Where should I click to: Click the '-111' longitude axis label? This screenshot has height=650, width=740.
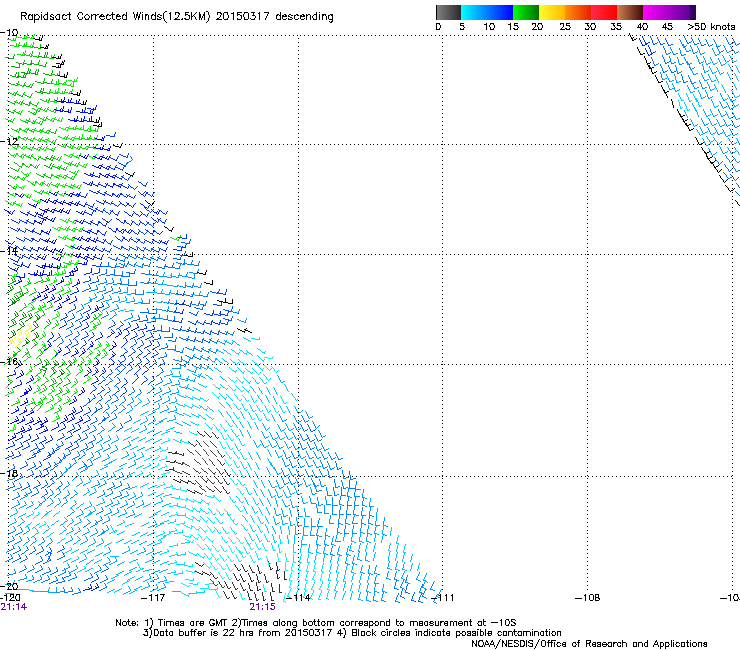[442, 598]
